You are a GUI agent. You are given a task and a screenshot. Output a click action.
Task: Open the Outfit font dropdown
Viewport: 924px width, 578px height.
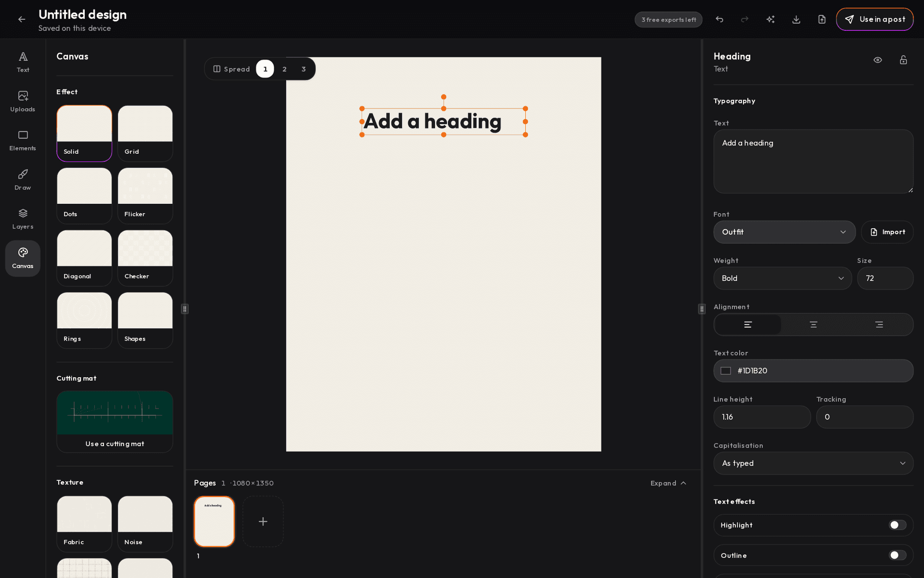point(784,232)
